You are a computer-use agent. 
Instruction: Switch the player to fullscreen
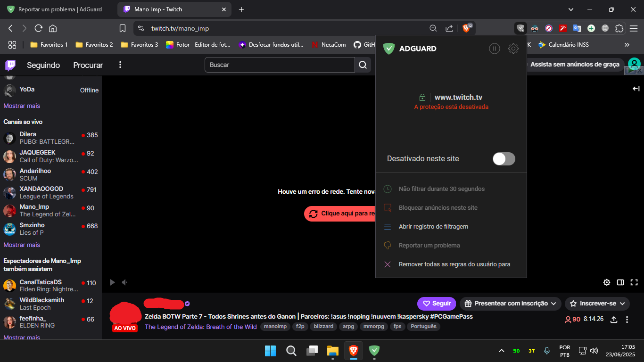click(x=634, y=282)
